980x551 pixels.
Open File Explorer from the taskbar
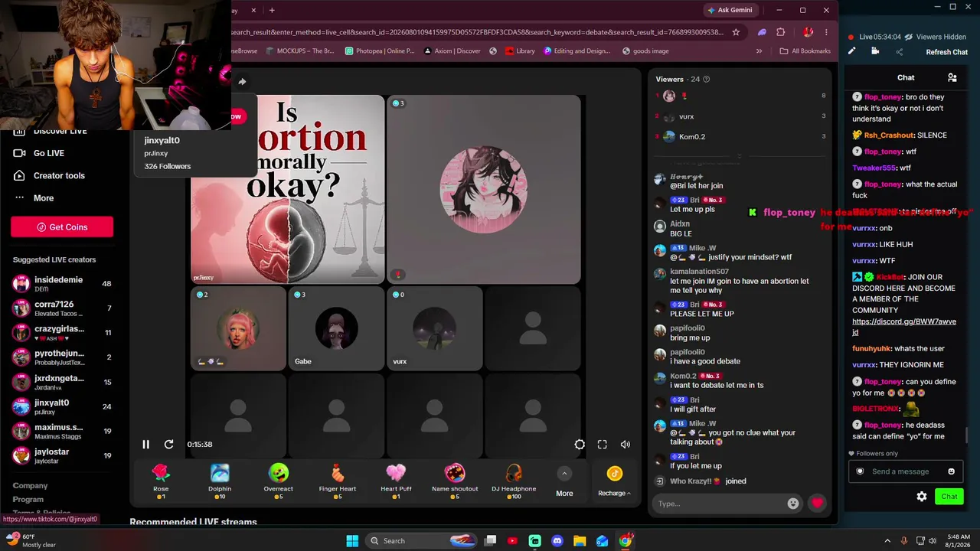point(580,541)
